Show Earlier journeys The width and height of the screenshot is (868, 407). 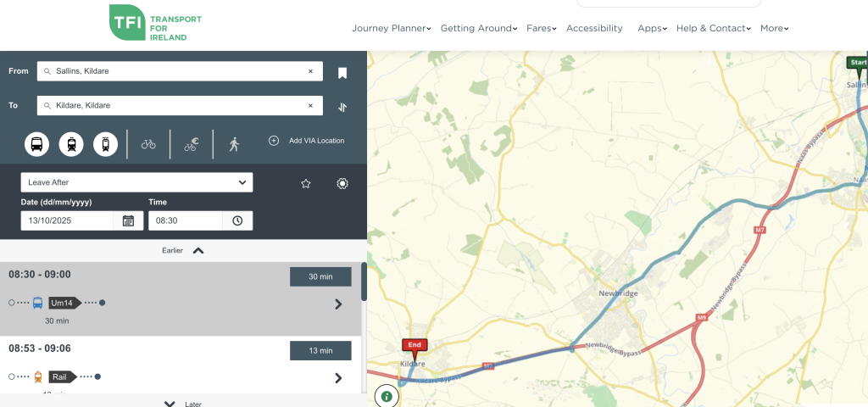coord(183,250)
